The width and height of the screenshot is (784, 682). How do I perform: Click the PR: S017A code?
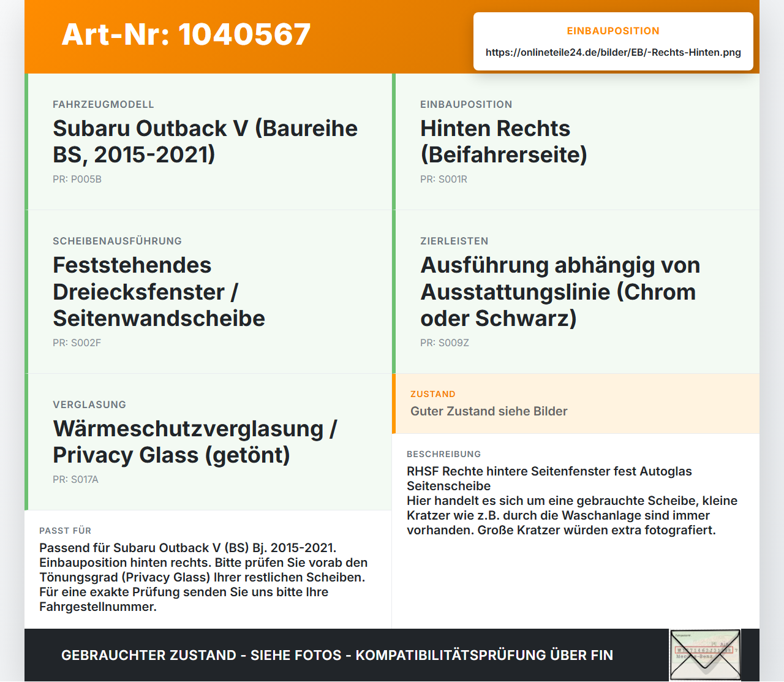[75, 479]
